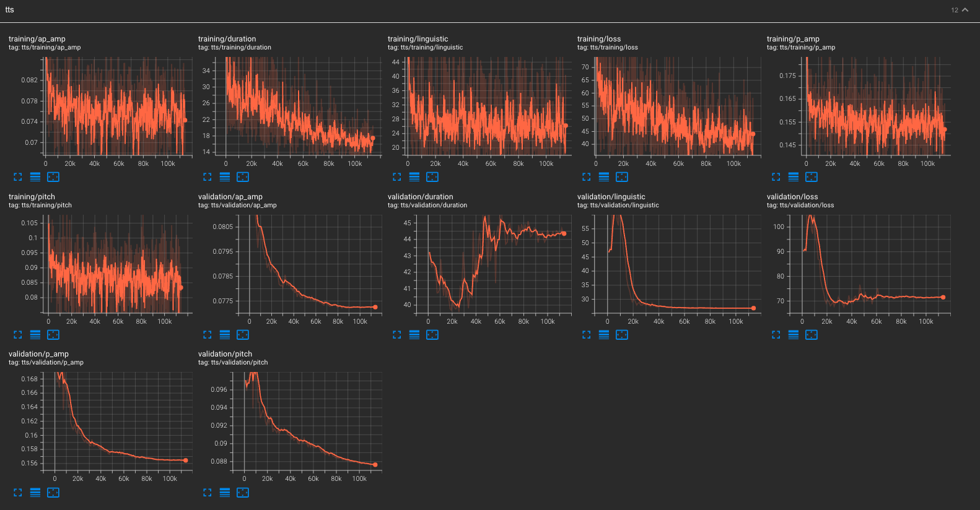This screenshot has height=510, width=980.
Task: Expand training/p_amp chart to full size
Action: 776,177
